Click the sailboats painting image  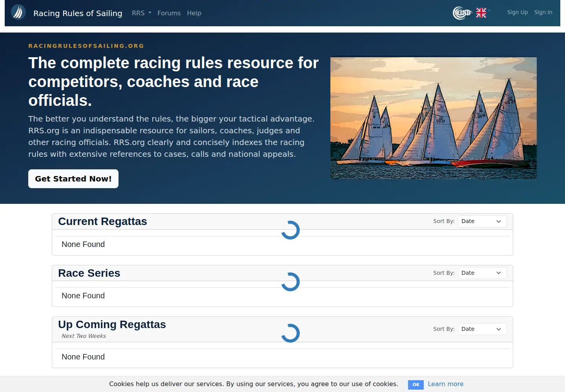(434, 118)
